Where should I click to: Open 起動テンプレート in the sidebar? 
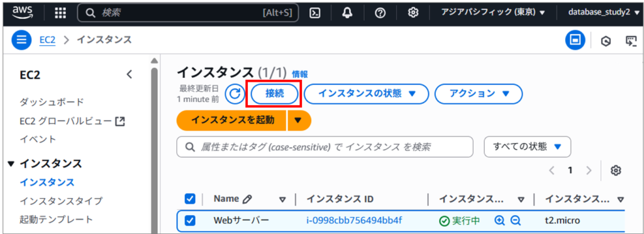pos(56,220)
